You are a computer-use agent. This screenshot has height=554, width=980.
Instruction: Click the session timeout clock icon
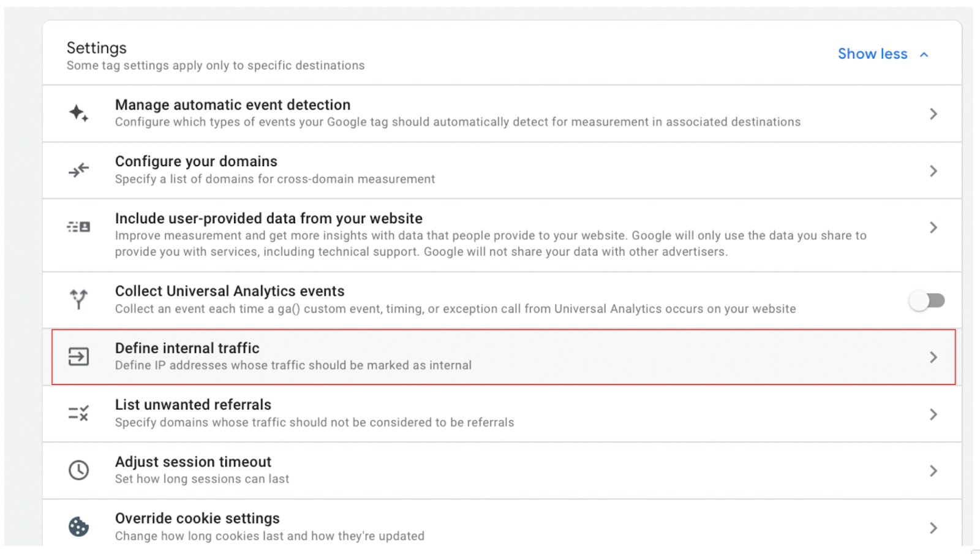[78, 470]
